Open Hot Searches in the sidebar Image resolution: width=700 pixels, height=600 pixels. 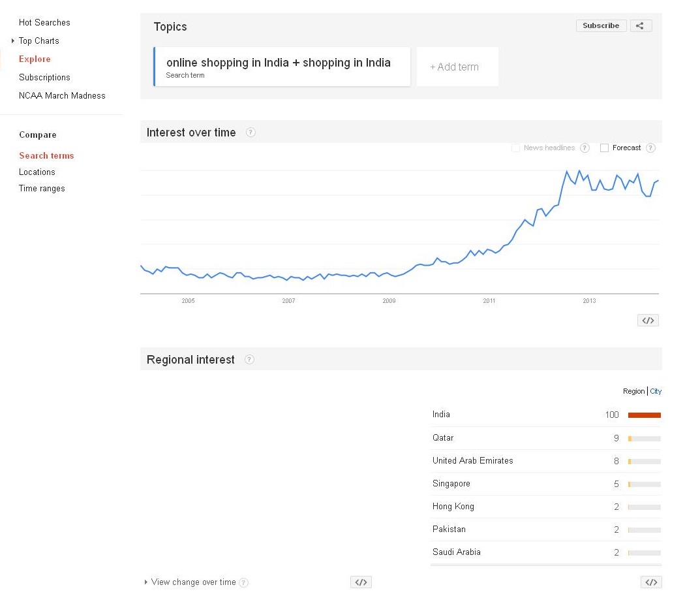click(x=44, y=23)
